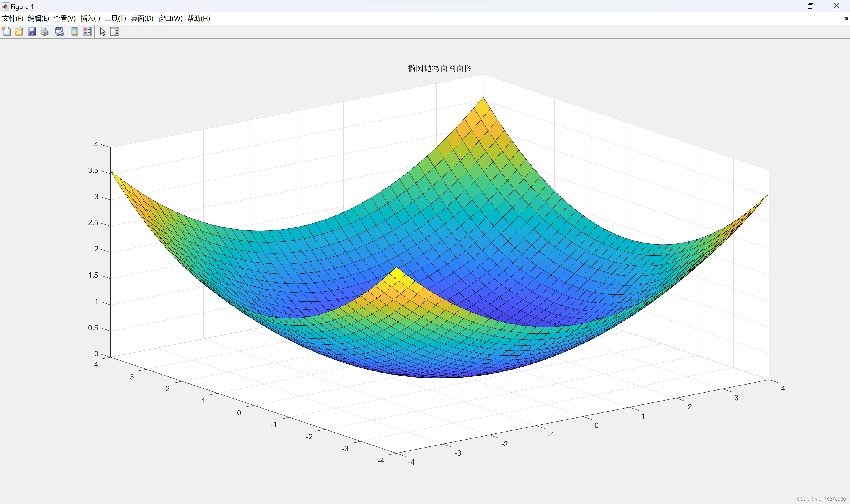Enable the Edit Plot arrow tool
The height and width of the screenshot is (504, 850).
pos(103,32)
